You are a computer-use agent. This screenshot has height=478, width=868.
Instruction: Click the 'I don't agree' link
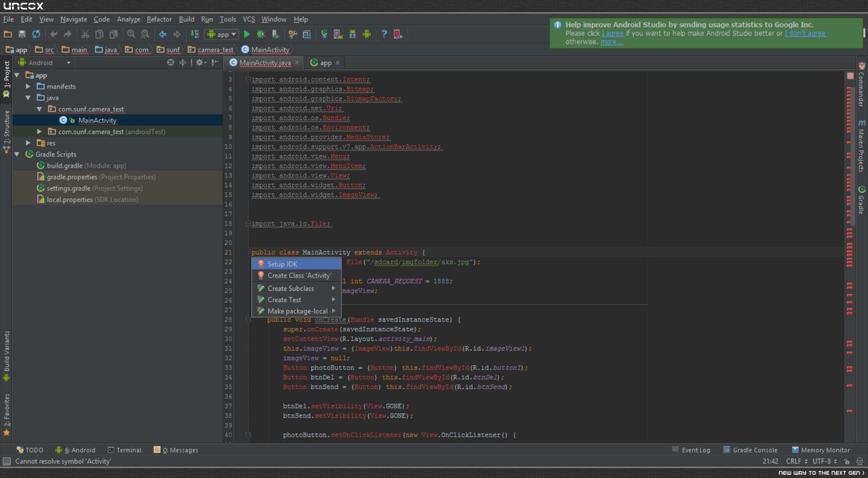805,33
